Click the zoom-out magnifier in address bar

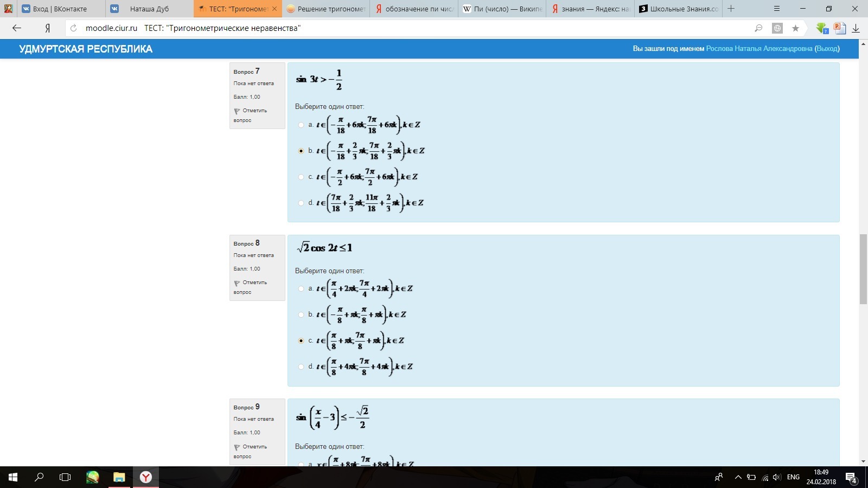(x=758, y=28)
